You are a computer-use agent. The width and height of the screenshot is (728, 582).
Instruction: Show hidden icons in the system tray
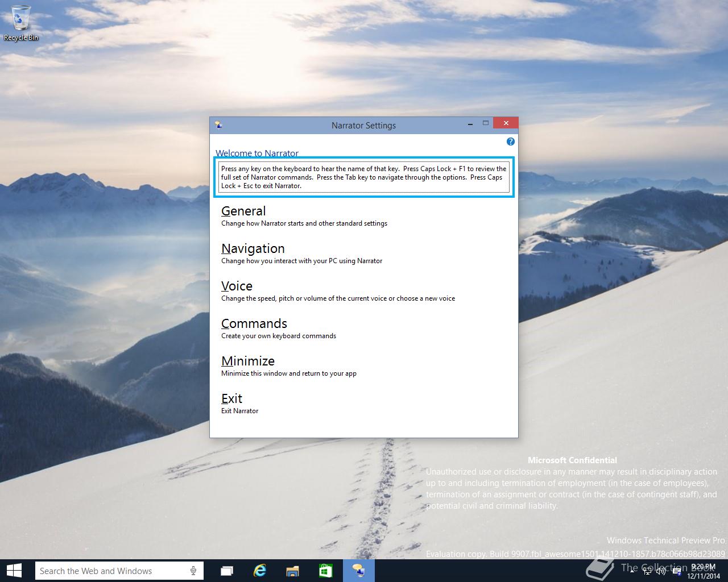(632, 571)
